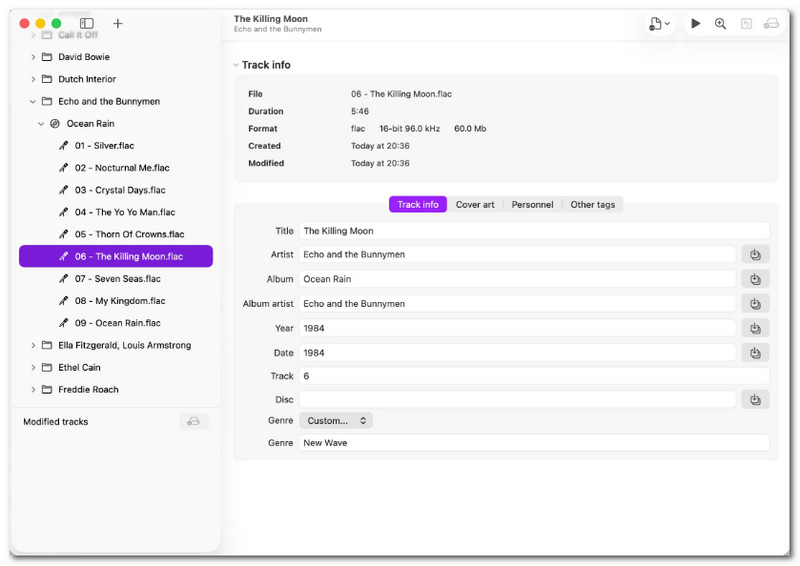Apply Date value to all tracks icon
Screen dimensions: 800x566
(755, 353)
